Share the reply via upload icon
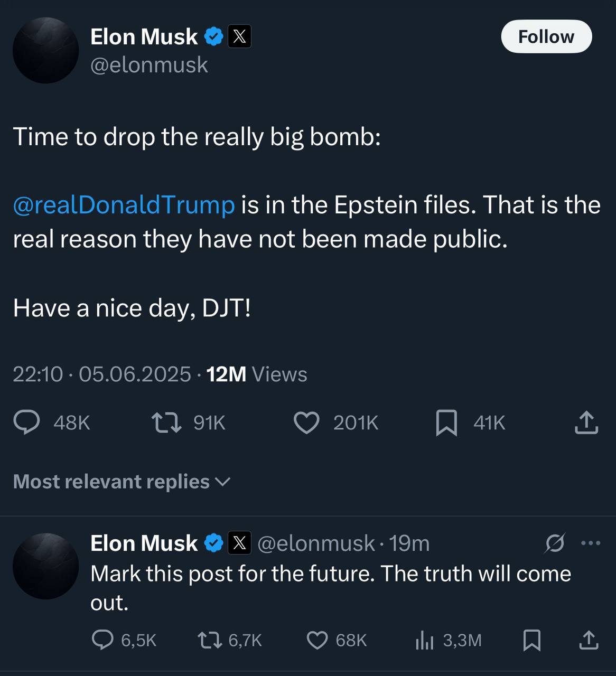The image size is (616, 676). [x=589, y=640]
